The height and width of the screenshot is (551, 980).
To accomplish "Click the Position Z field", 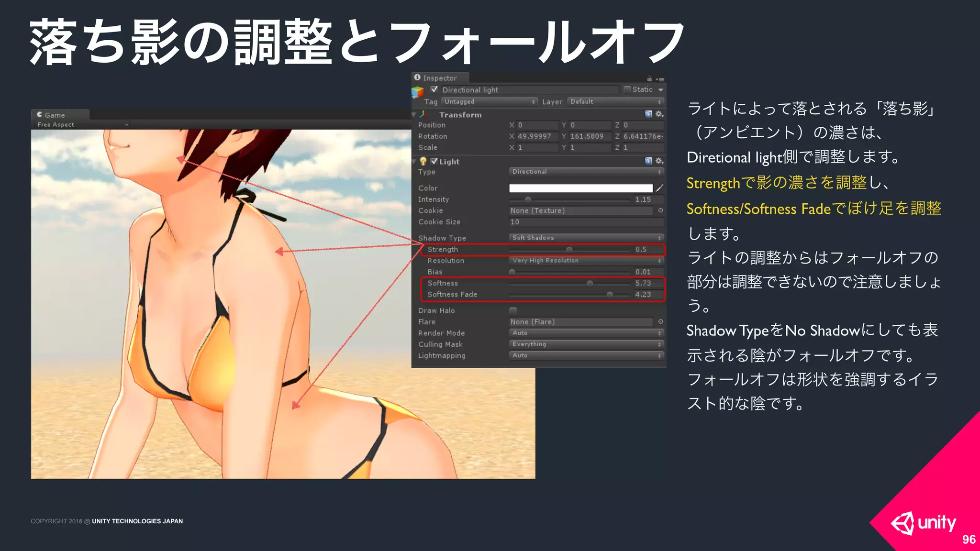I will coord(643,125).
